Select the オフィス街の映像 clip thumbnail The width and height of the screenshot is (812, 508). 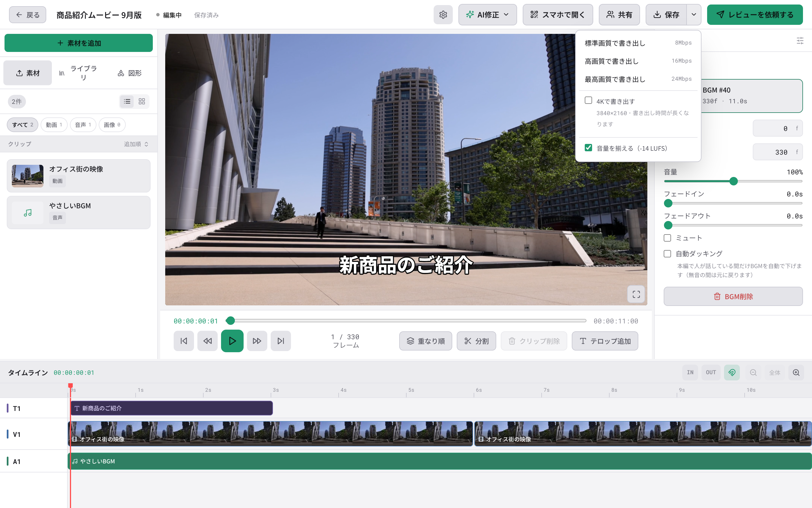pyautogui.click(x=28, y=176)
